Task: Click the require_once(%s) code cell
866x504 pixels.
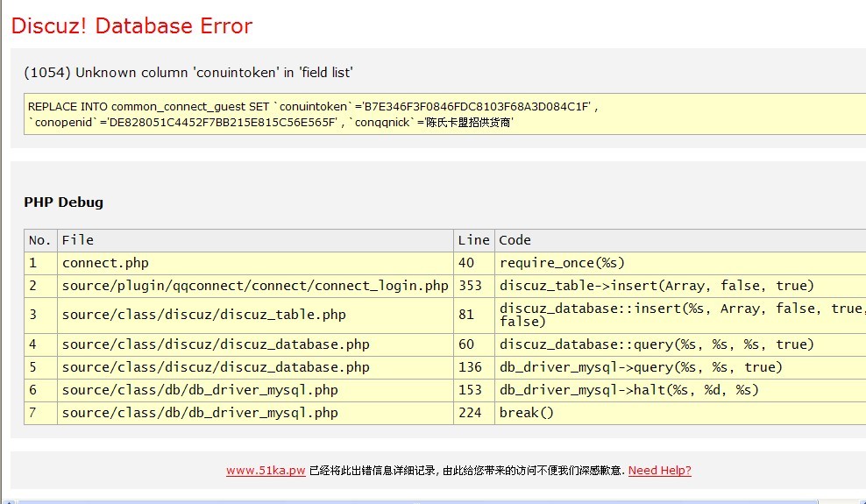Action: coord(562,263)
